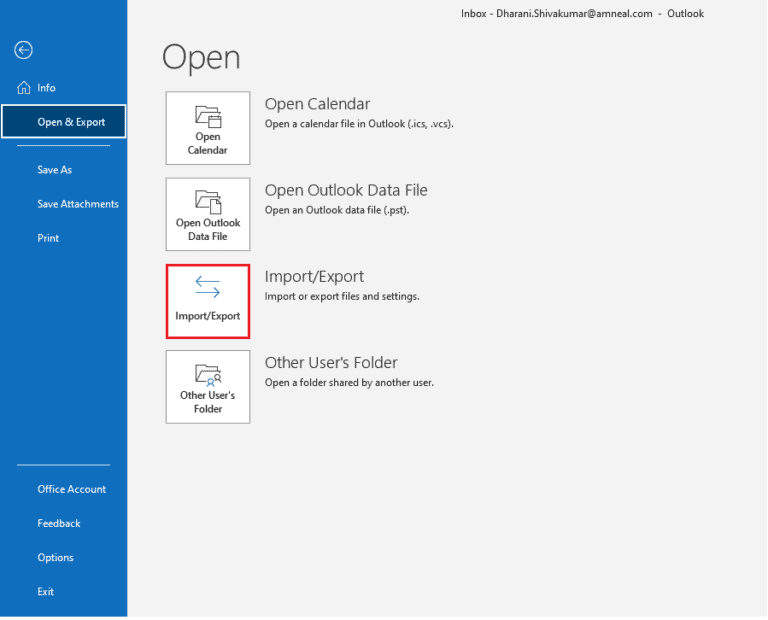Open the Feedback section

click(59, 523)
